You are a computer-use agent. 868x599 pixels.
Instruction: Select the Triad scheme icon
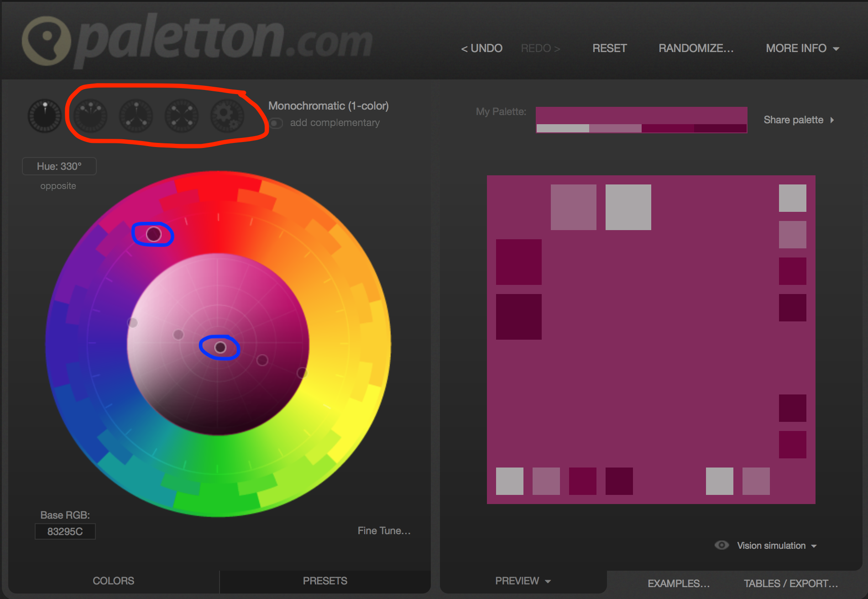pyautogui.click(x=136, y=116)
